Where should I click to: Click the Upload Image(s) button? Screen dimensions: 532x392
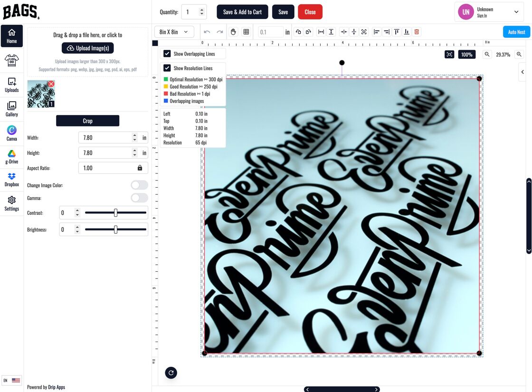tap(87, 48)
